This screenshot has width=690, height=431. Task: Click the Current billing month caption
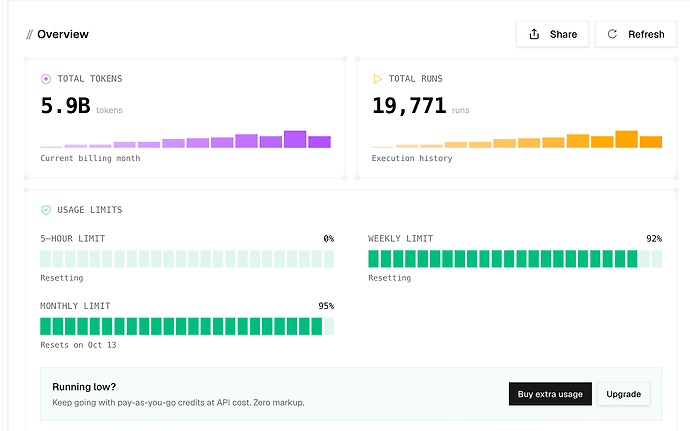(90, 158)
